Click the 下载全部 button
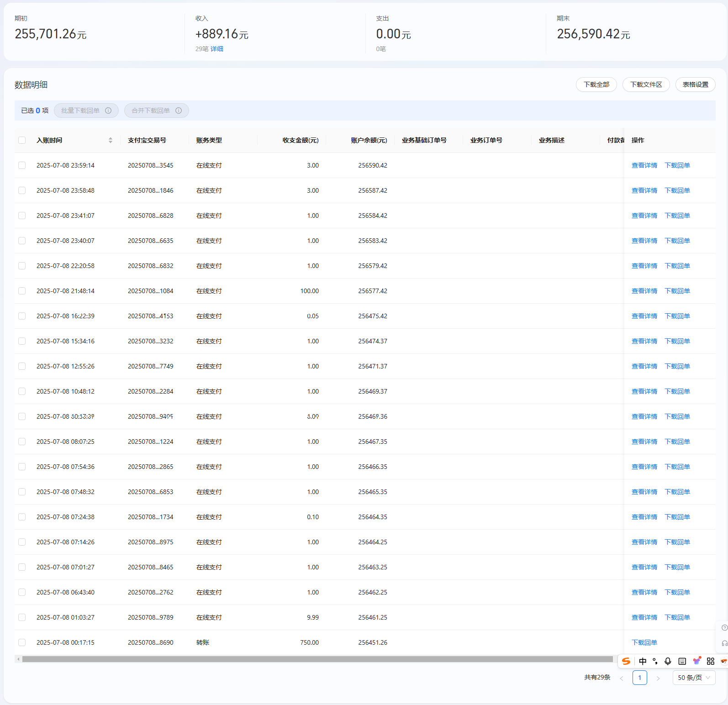 point(596,84)
